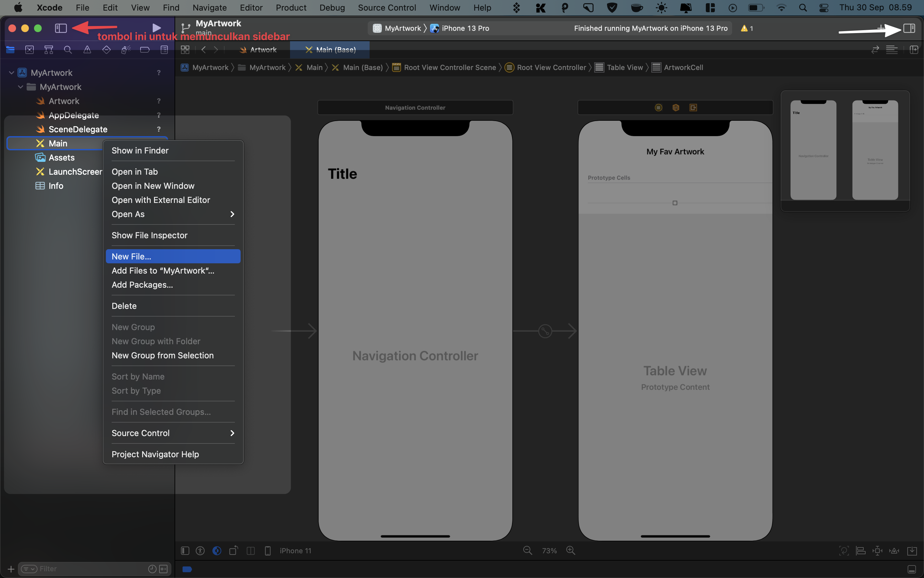
Task: Toggle canvas appearance light/dark
Action: (217, 550)
